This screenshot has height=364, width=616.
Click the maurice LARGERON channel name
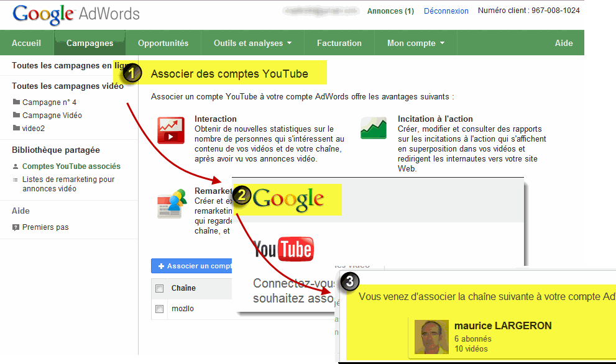503,325
